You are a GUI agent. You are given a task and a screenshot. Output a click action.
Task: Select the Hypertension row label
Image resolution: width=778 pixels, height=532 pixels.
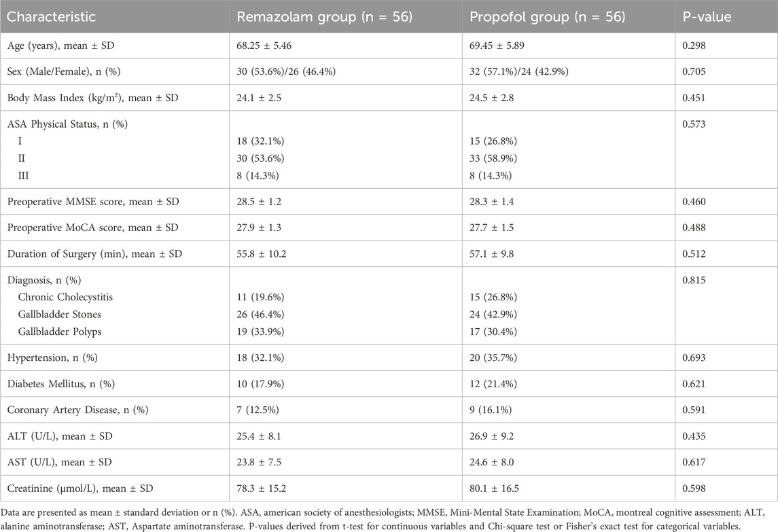point(54,357)
